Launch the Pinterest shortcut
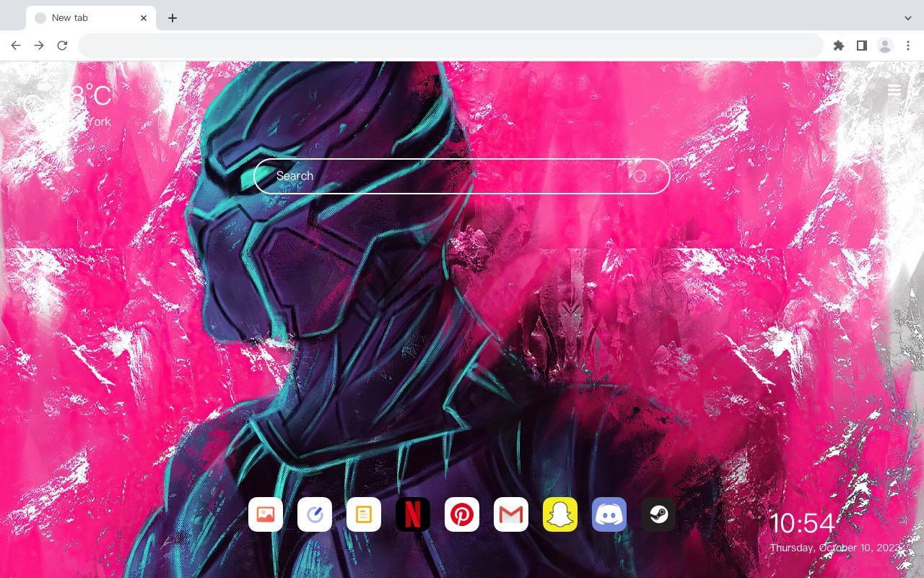924x578 pixels. point(462,514)
